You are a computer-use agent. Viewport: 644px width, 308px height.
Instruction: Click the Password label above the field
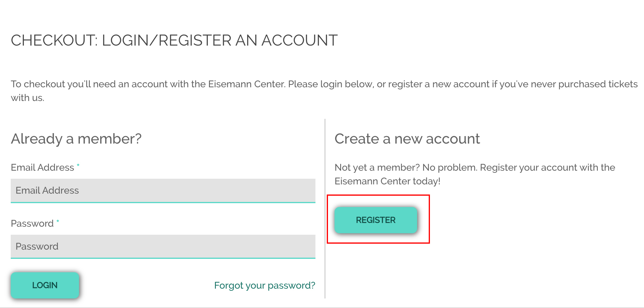coord(32,223)
